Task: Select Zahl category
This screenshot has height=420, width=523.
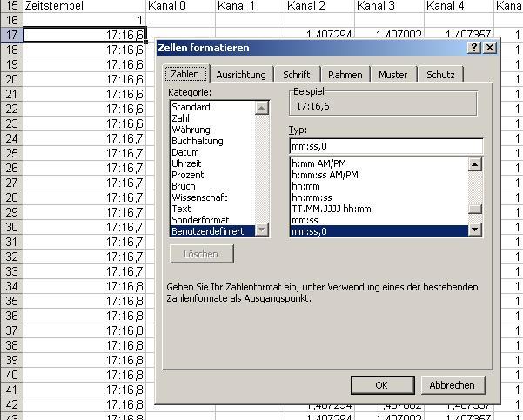Action: point(212,118)
